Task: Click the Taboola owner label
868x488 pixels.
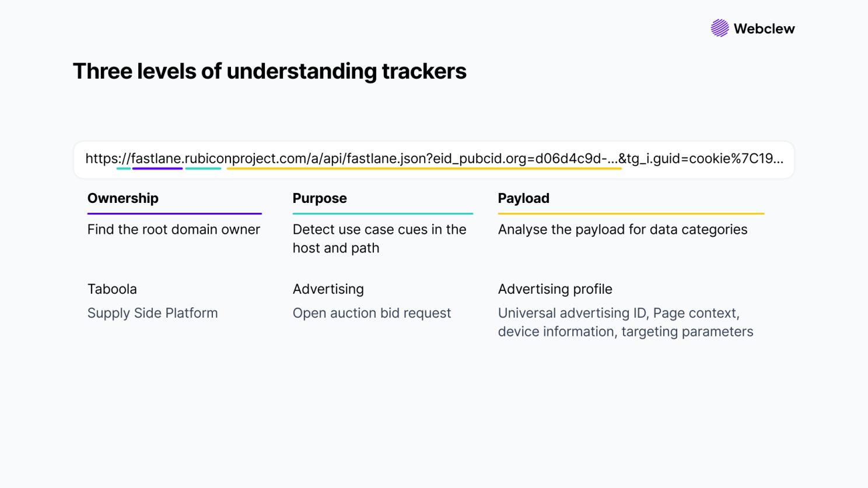Action: [x=112, y=289]
